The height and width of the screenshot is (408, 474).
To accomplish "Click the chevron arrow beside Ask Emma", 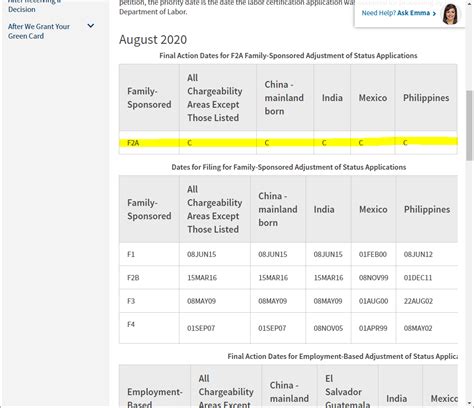I will point(434,13).
